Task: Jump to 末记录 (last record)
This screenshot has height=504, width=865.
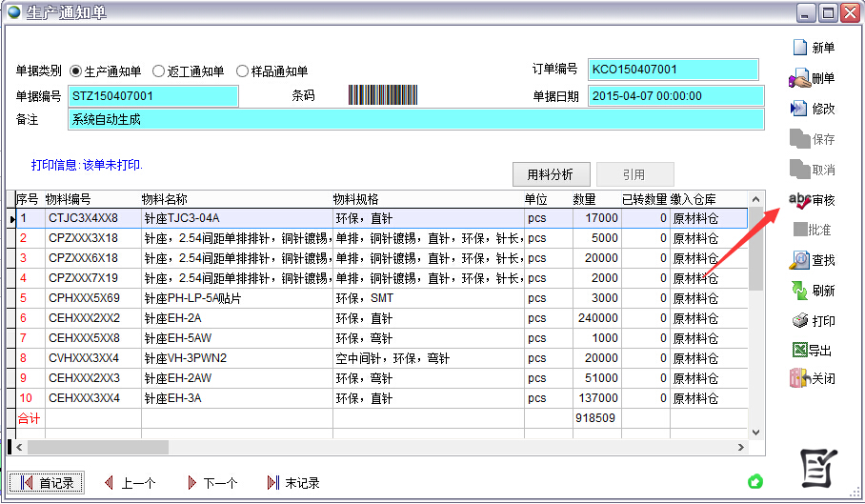Action: point(293,483)
